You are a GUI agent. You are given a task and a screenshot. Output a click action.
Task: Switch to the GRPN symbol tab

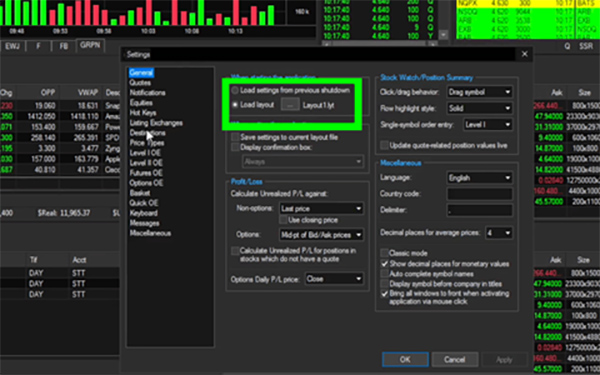click(x=90, y=45)
